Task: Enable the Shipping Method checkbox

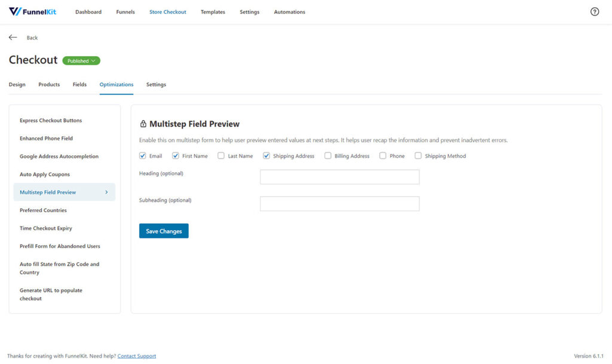Action: (x=418, y=155)
